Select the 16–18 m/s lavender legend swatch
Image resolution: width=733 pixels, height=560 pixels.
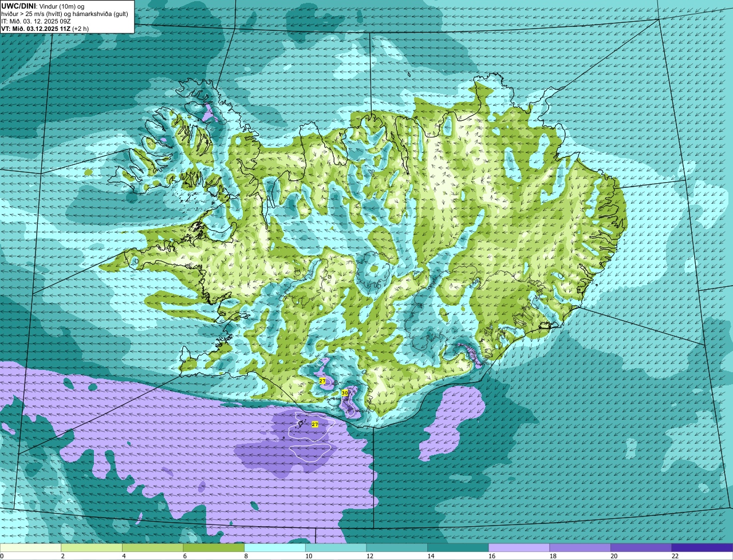point(519,547)
